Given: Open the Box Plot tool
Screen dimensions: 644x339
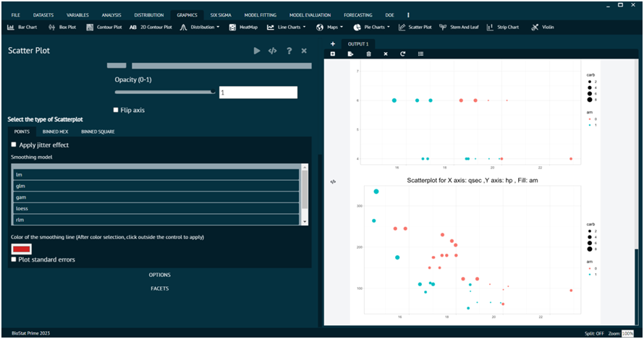Looking at the screenshot, I should pyautogui.click(x=62, y=27).
